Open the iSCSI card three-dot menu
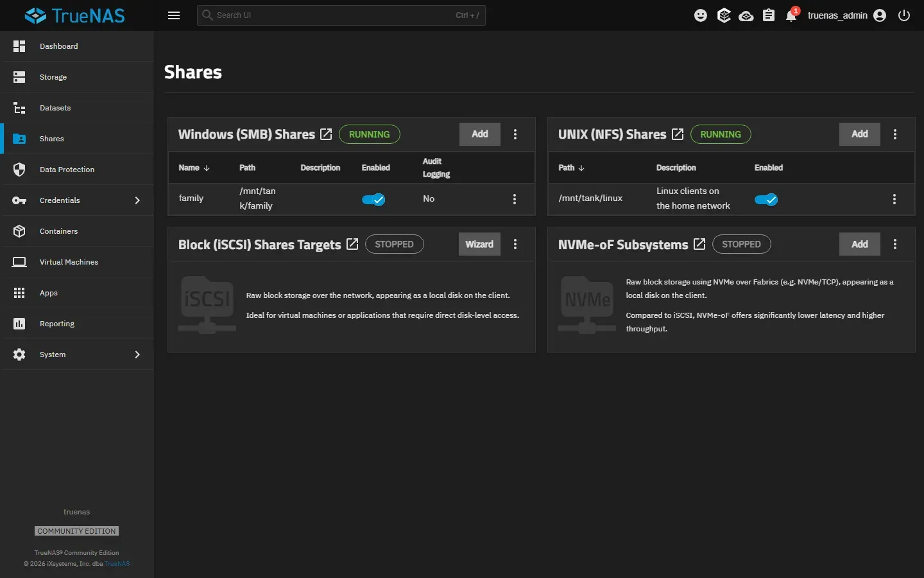The height and width of the screenshot is (578, 924). [x=515, y=244]
